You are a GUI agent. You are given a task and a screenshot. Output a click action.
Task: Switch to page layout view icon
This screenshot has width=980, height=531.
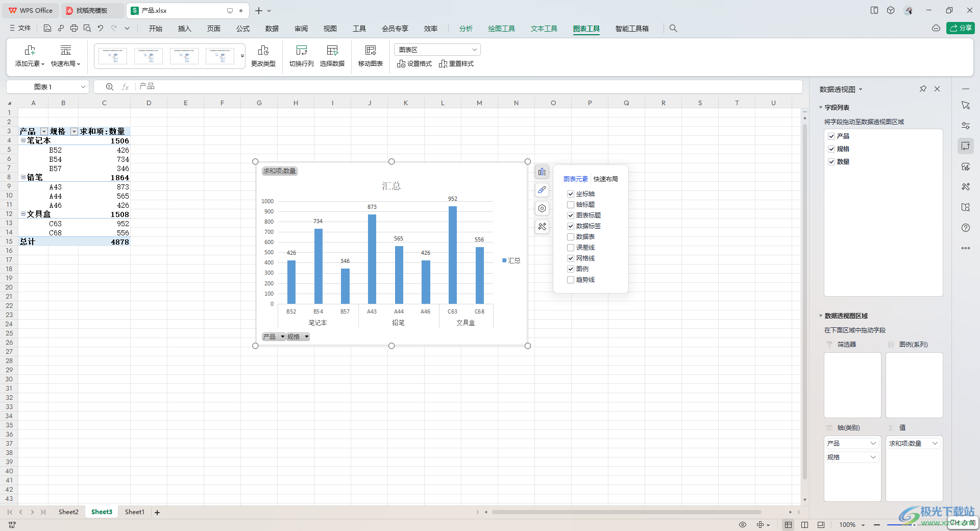[804, 524]
